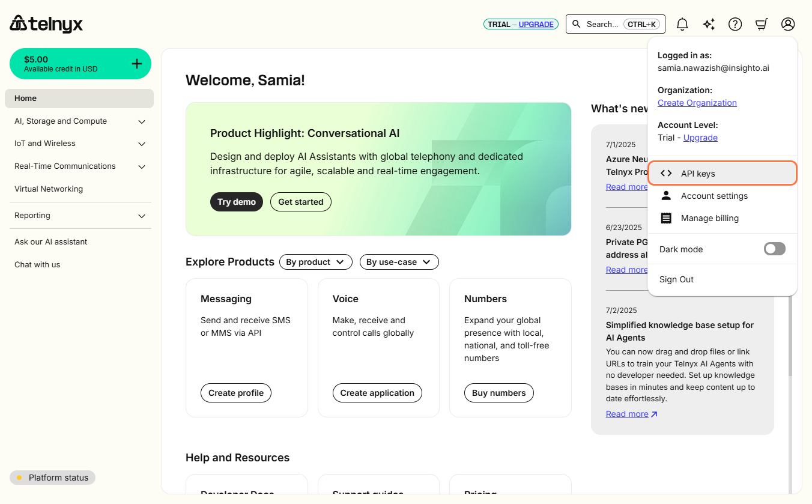The width and height of the screenshot is (812, 504).
Task: Open Chat with us
Action: (x=37, y=264)
